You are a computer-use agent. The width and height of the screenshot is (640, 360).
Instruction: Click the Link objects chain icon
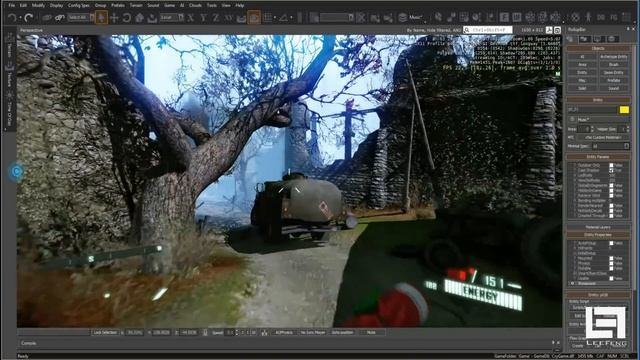[x=47, y=18]
